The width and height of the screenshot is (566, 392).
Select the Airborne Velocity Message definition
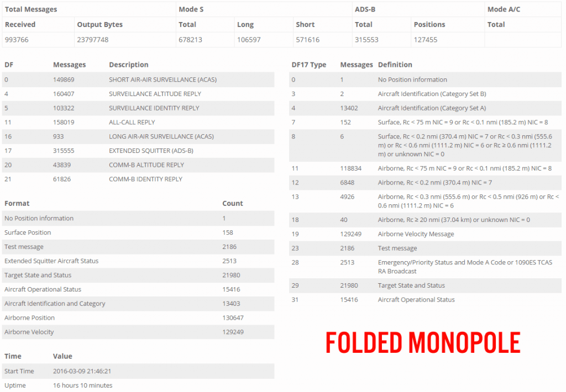(416, 234)
